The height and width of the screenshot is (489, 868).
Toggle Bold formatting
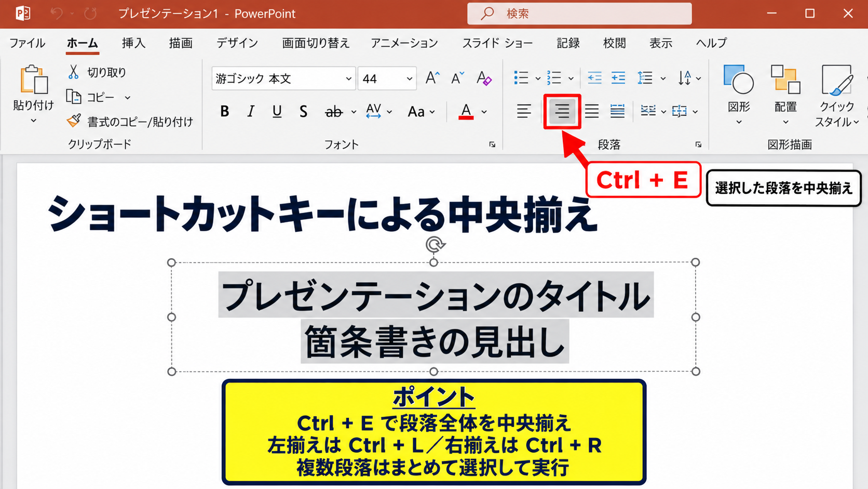tap(224, 111)
